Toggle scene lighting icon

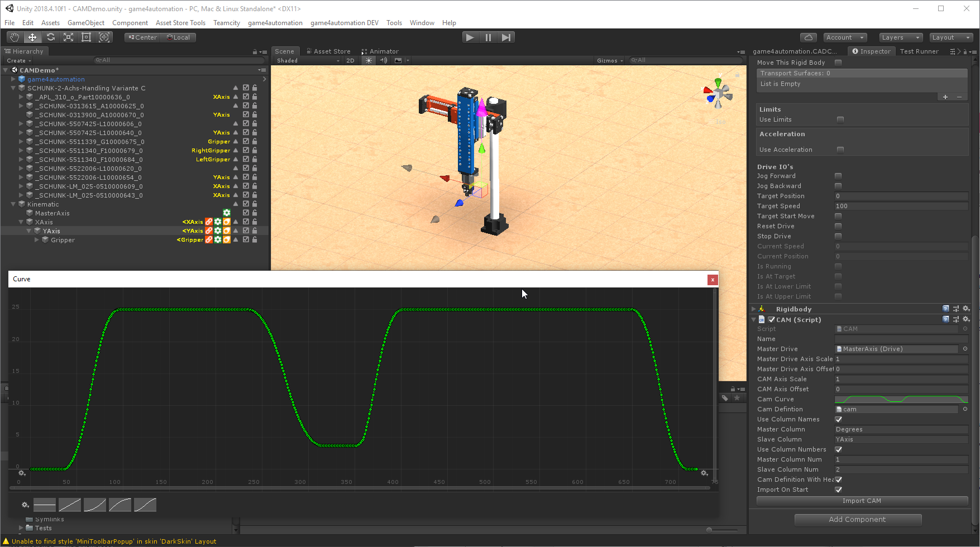tap(369, 60)
